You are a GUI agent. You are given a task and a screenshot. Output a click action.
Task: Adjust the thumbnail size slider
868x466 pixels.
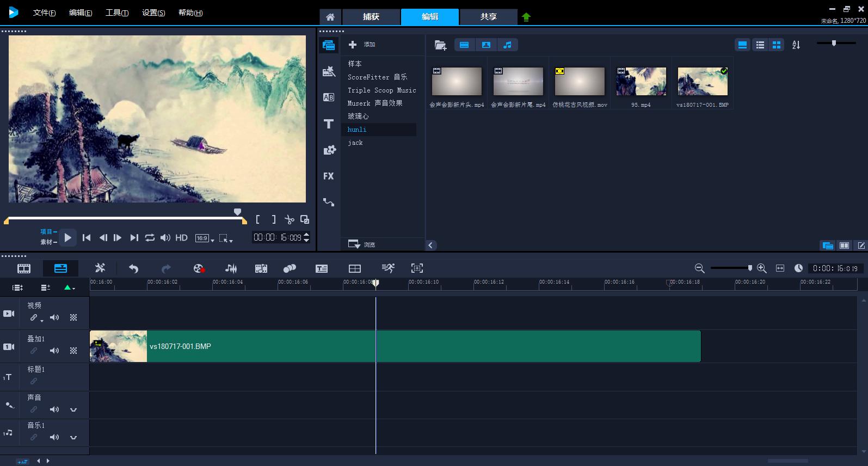tap(834, 43)
